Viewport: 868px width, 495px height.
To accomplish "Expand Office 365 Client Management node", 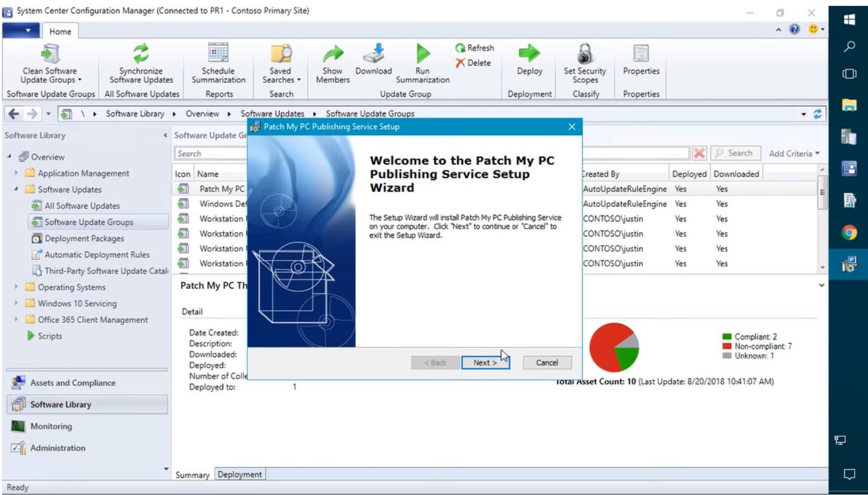I will coord(17,319).
